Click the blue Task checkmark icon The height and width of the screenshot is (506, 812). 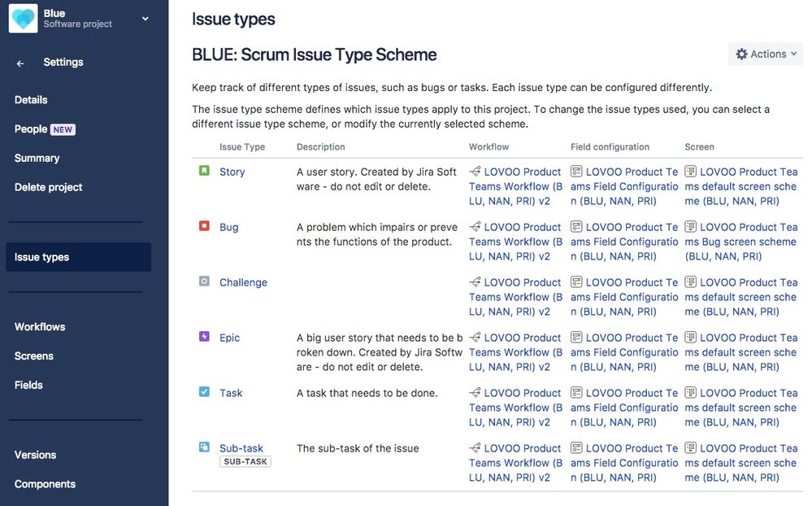click(x=204, y=391)
